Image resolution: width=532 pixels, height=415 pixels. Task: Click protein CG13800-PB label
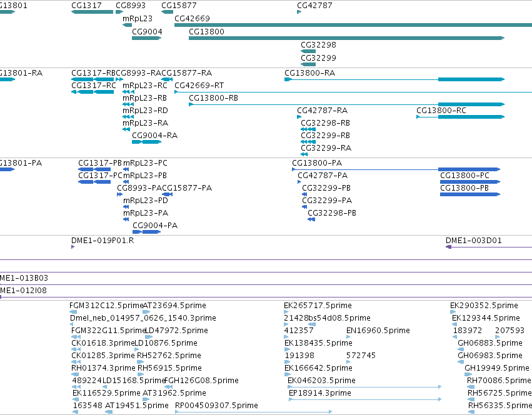tap(464, 188)
